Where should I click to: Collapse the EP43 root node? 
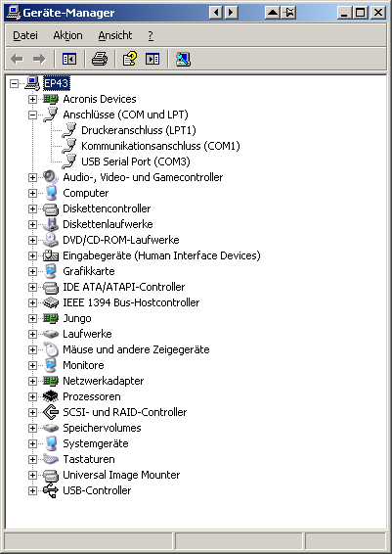click(14, 83)
